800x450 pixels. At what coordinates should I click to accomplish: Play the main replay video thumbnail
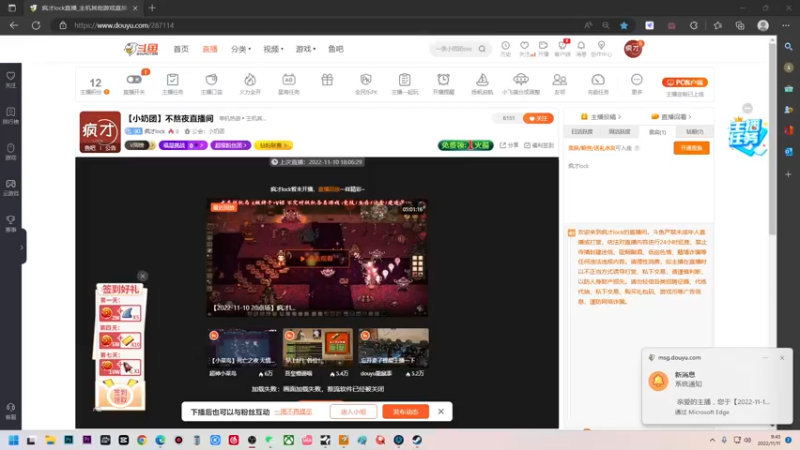coord(317,258)
